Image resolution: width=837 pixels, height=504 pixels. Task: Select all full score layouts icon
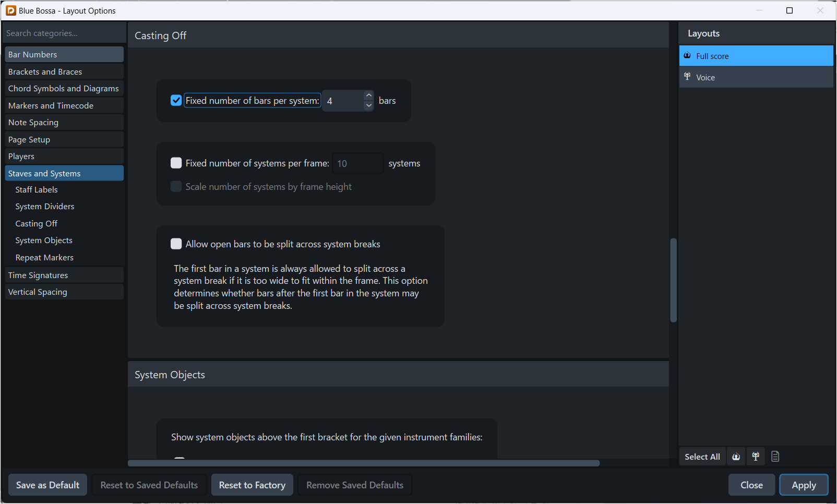(x=736, y=457)
